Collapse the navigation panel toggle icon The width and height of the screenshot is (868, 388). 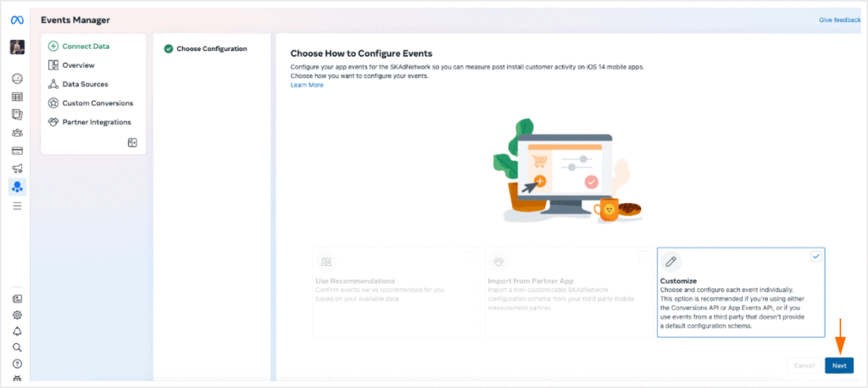pyautogui.click(x=132, y=143)
